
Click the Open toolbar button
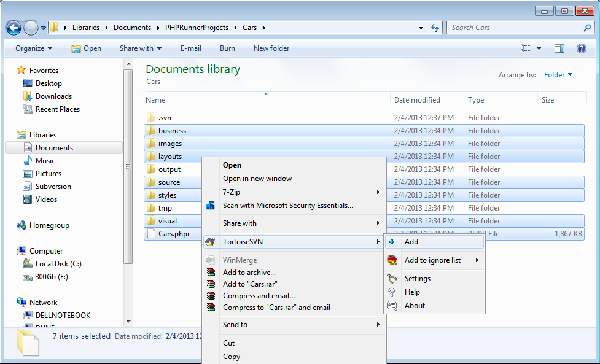87,48
